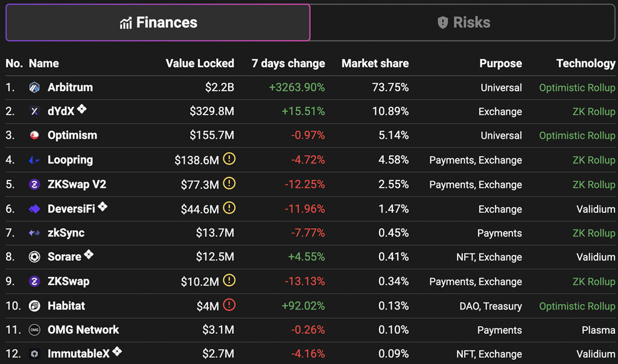Click the 4.58% market share for Loopring
Screen dimensions: 618x364
(x=393, y=160)
